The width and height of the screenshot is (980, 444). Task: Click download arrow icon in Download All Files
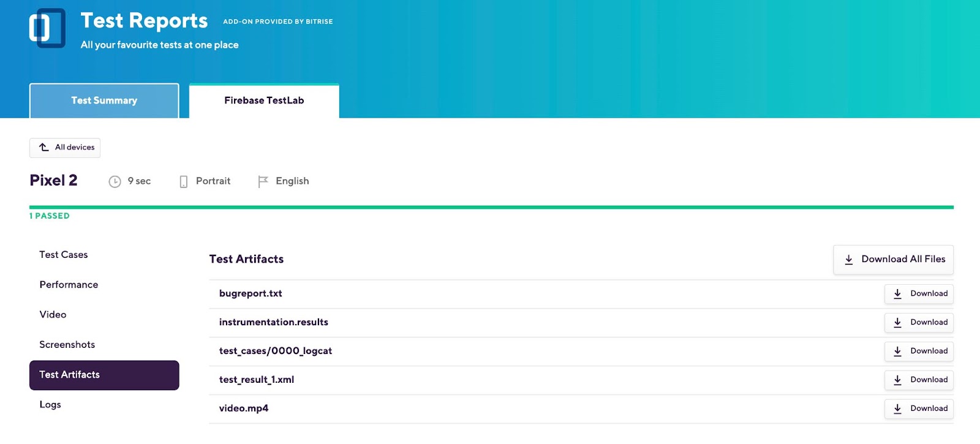pos(849,260)
